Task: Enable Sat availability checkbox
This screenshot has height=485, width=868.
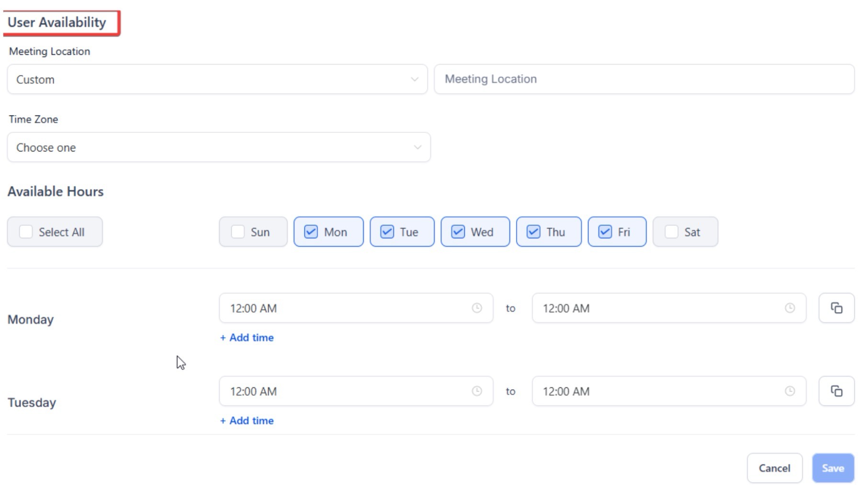Action: point(671,232)
